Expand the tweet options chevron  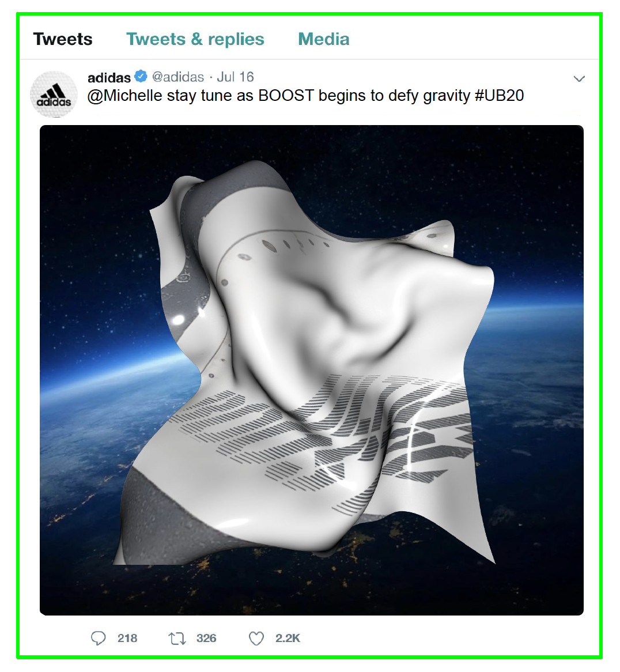[x=579, y=78]
